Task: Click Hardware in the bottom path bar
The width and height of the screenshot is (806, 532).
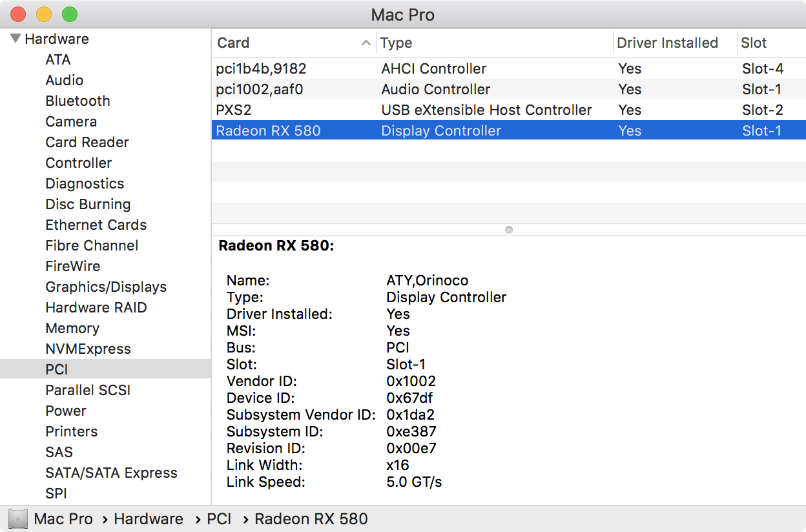Action: coord(149,518)
